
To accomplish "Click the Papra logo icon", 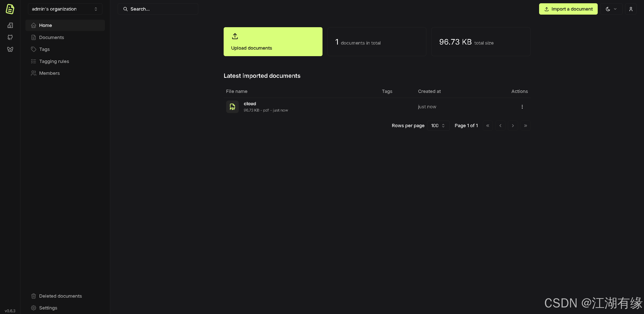I will click(x=10, y=9).
